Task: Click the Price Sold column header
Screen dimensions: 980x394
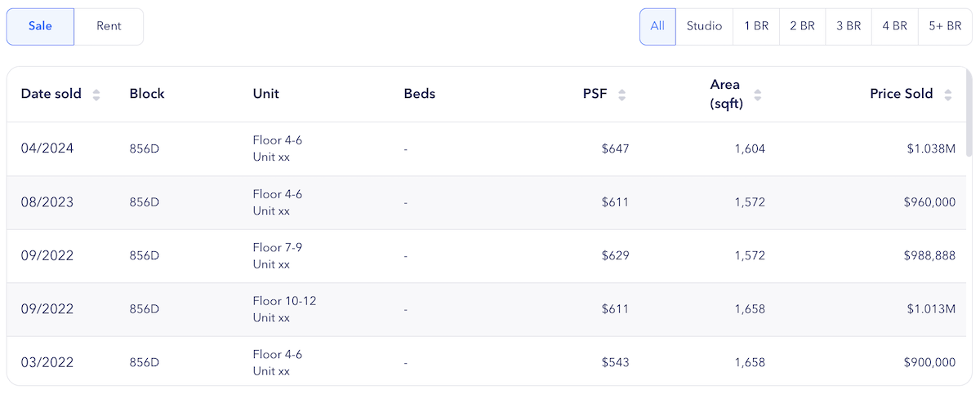Action: pos(902,94)
